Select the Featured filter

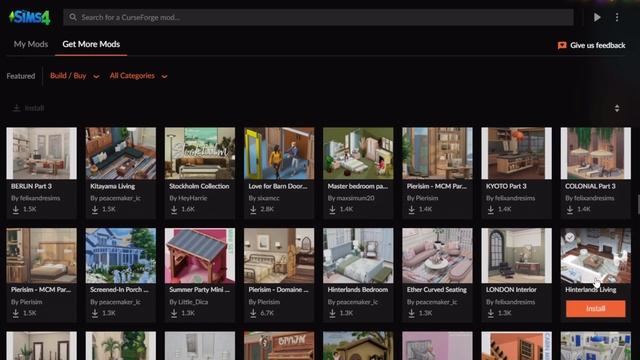(x=21, y=76)
